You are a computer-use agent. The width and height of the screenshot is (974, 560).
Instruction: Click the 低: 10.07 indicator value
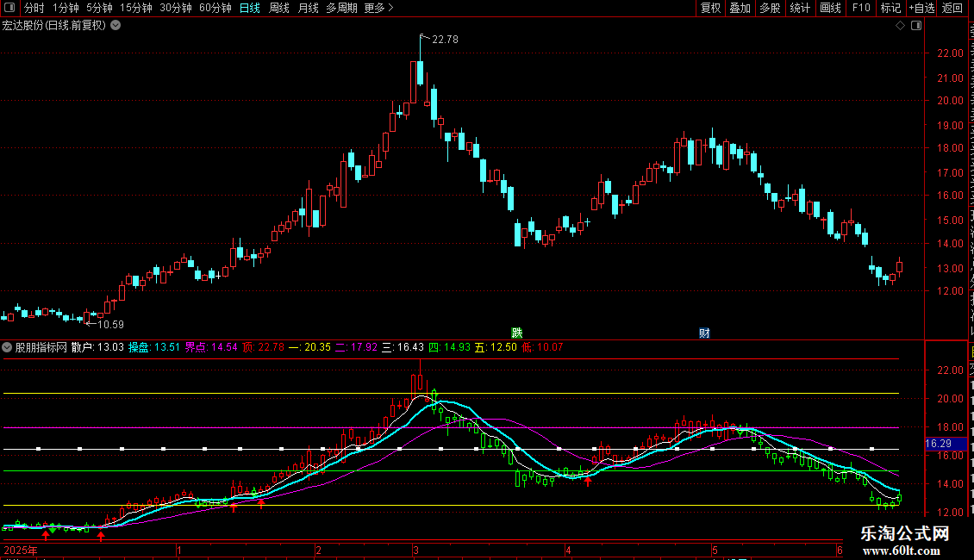pyautogui.click(x=542, y=348)
